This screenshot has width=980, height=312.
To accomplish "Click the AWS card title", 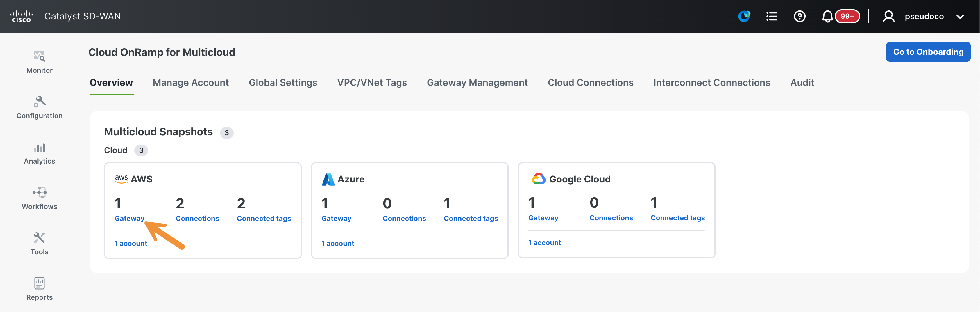I will pyautogui.click(x=142, y=179).
